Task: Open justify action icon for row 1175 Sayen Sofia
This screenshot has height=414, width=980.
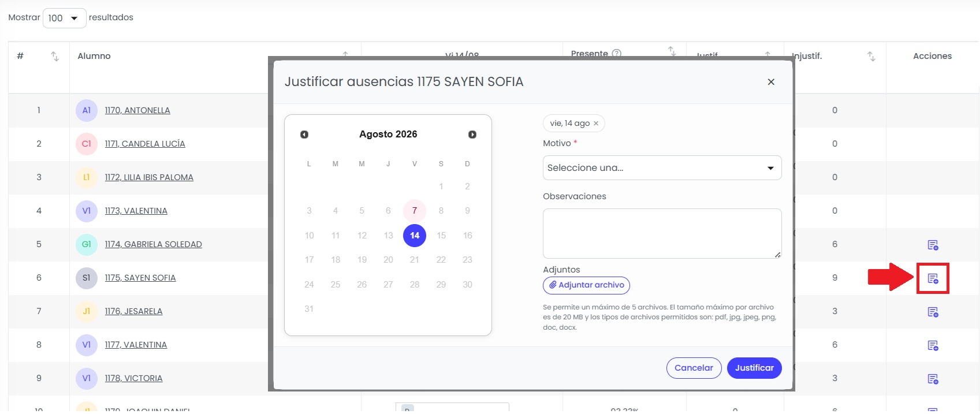Action: [x=933, y=278]
